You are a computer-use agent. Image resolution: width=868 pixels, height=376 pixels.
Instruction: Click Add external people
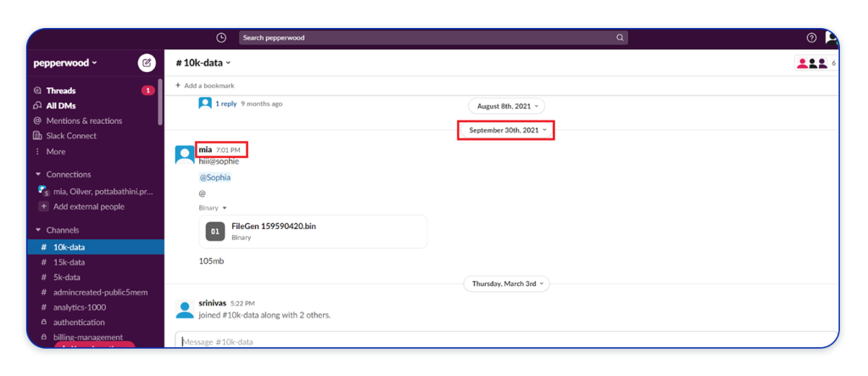[x=88, y=206]
